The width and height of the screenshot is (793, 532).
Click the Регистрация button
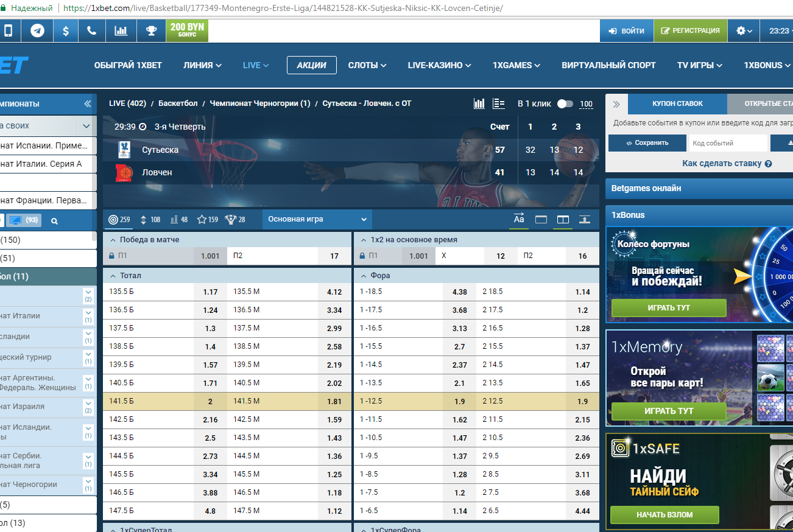pos(691,30)
